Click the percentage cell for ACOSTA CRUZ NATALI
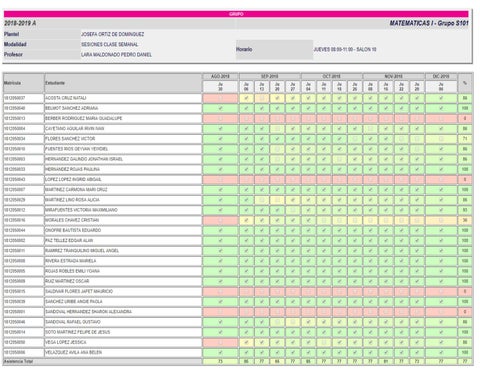Image resolution: width=480 pixels, height=371 pixels. pos(465,98)
